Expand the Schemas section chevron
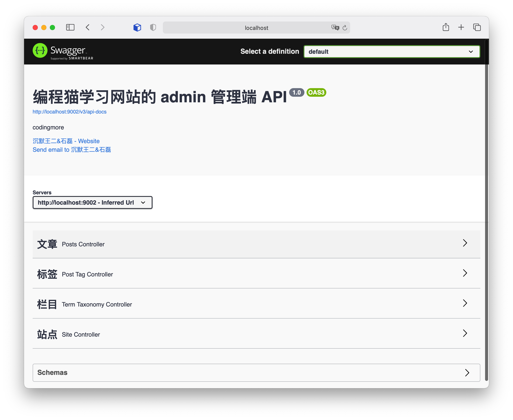This screenshot has width=513, height=420. (467, 373)
